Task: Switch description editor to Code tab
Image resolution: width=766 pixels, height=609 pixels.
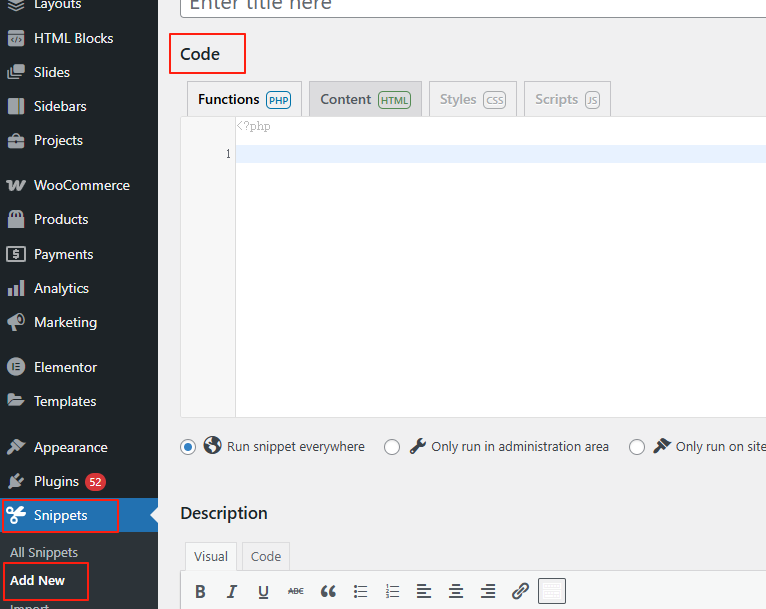Action: (x=265, y=556)
